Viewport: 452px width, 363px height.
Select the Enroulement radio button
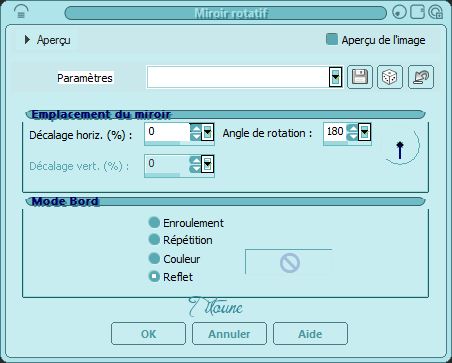click(x=154, y=222)
